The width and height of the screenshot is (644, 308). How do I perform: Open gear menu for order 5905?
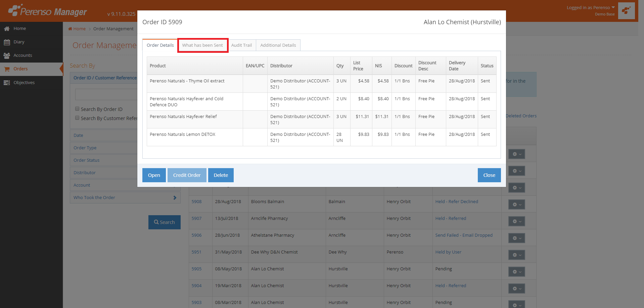click(x=516, y=272)
